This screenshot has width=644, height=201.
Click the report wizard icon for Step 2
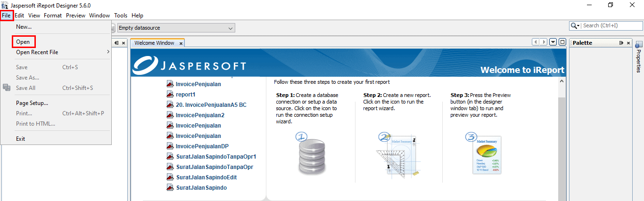(x=398, y=154)
